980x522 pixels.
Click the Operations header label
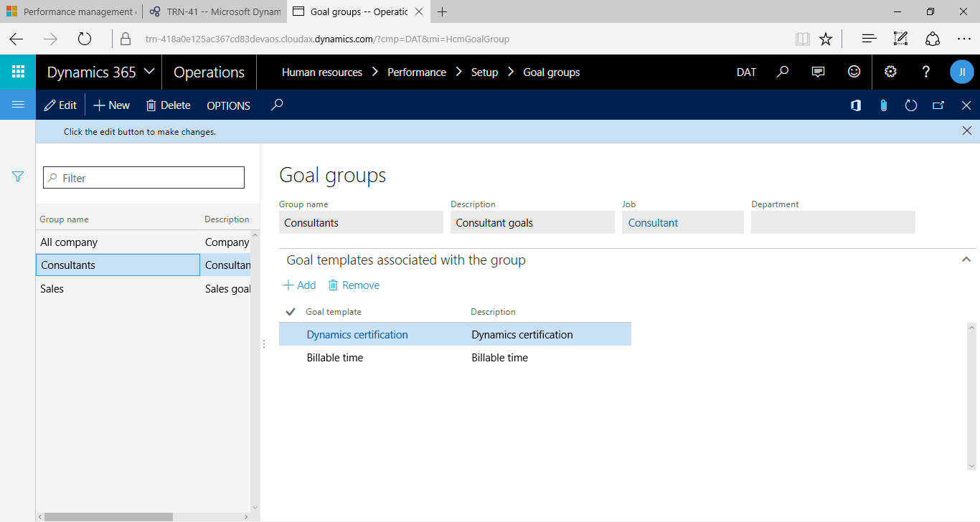pyautogui.click(x=209, y=72)
